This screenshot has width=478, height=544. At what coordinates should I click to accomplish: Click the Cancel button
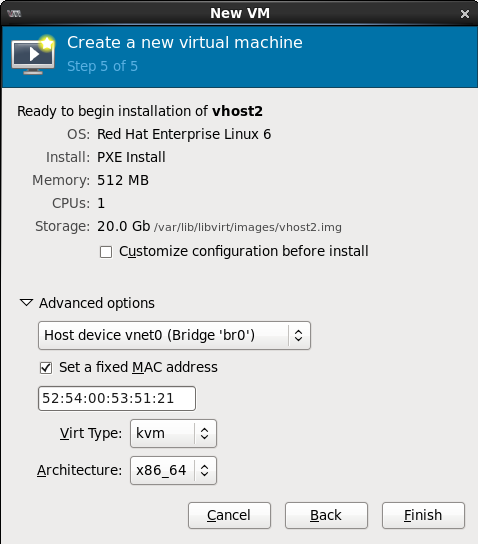coord(229,515)
